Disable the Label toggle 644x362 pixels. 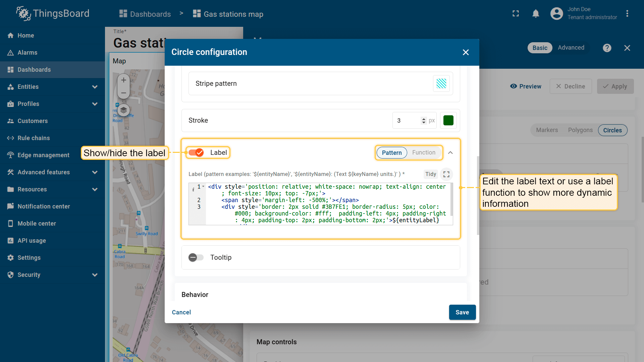point(196,153)
